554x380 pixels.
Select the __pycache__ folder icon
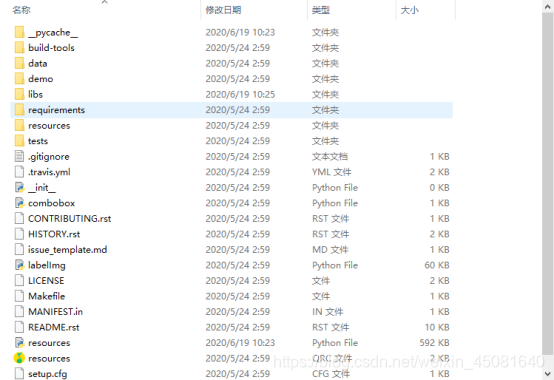pos(19,32)
